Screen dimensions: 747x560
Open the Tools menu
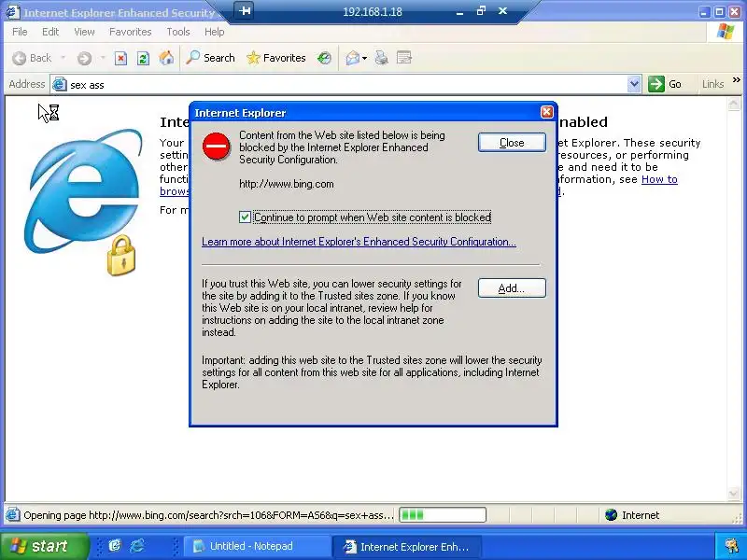(x=178, y=32)
